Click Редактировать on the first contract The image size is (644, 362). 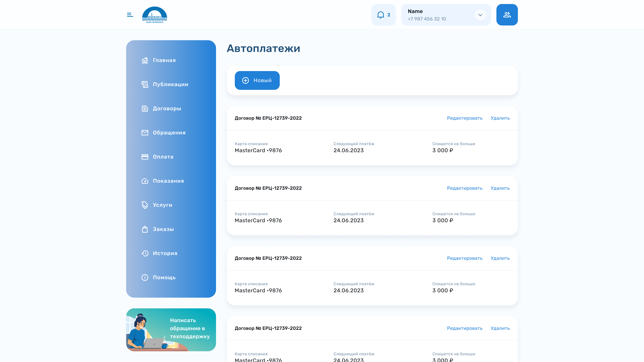[x=465, y=118]
